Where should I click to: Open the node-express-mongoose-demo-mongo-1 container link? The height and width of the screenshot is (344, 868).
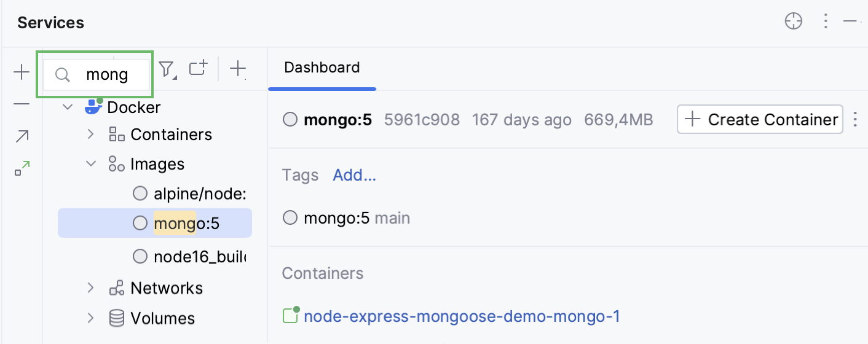coord(462,316)
